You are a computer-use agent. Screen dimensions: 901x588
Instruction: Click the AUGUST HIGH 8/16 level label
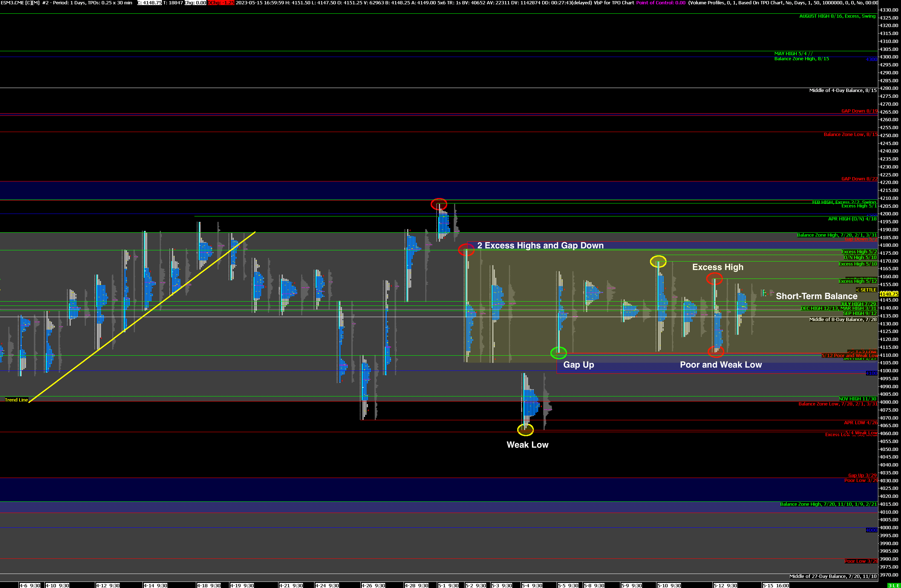point(837,16)
